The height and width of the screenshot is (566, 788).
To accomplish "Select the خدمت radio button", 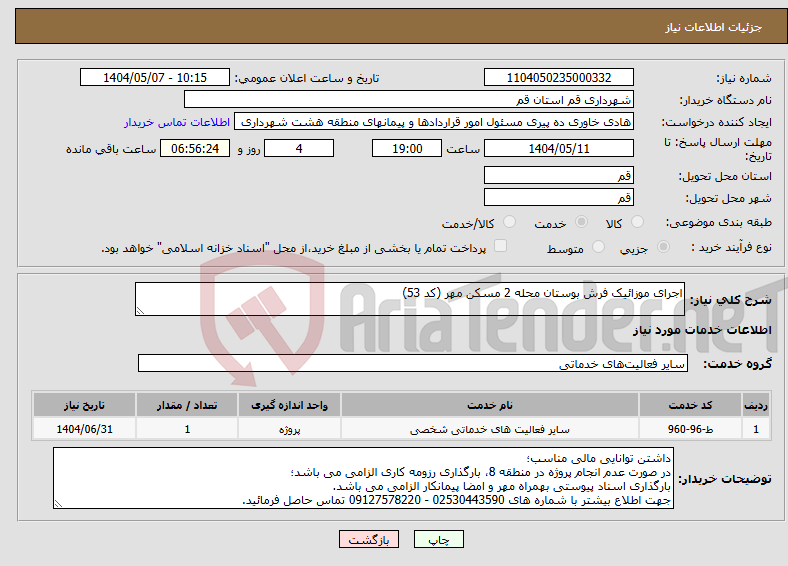I will (x=581, y=222).
